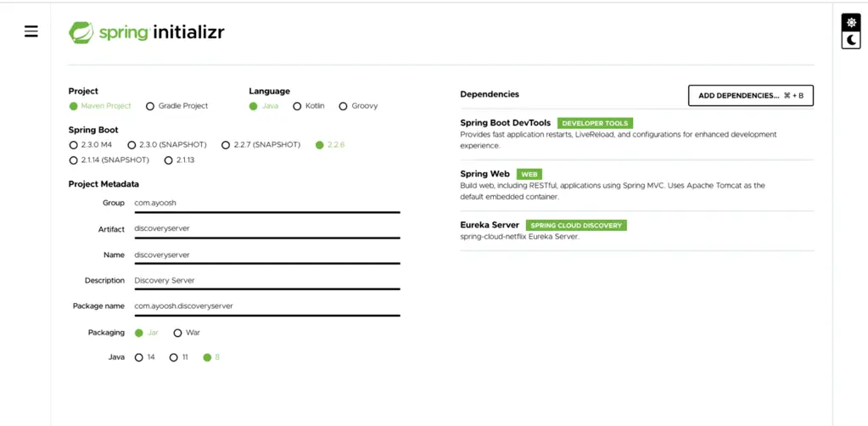868x426 pixels.
Task: Select Maven Project option
Action: [x=100, y=106]
